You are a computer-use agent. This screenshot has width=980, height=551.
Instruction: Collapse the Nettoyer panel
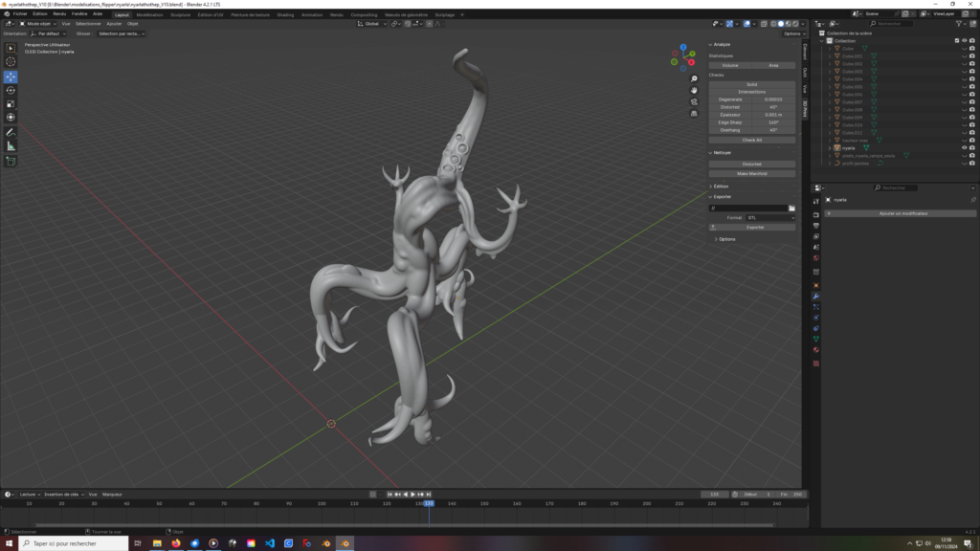click(722, 152)
